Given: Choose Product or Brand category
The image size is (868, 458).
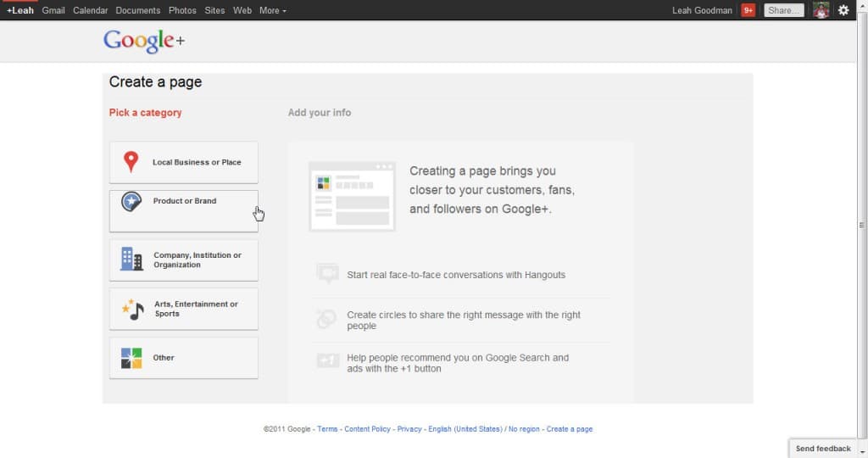Looking at the screenshot, I should [184, 211].
